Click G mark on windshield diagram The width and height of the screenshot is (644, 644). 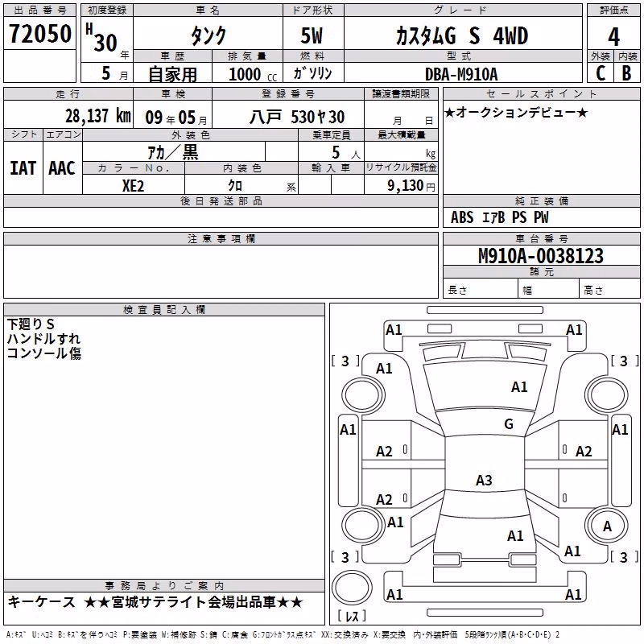click(x=509, y=423)
